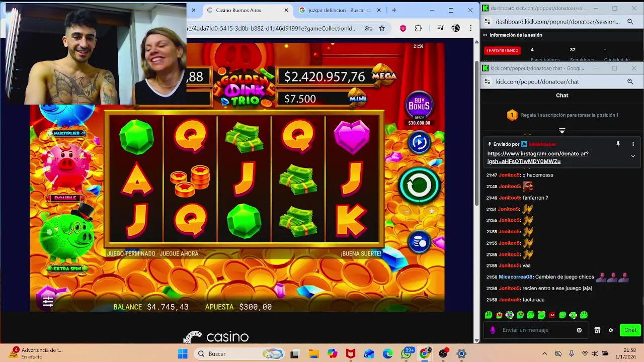644x362 pixels.
Task: Open a new Chrome tab
Action: 394,10
